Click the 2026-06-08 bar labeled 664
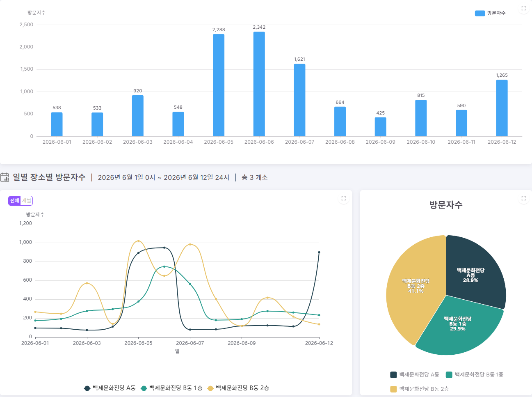Viewport: 532px width, 397px height. (x=340, y=122)
